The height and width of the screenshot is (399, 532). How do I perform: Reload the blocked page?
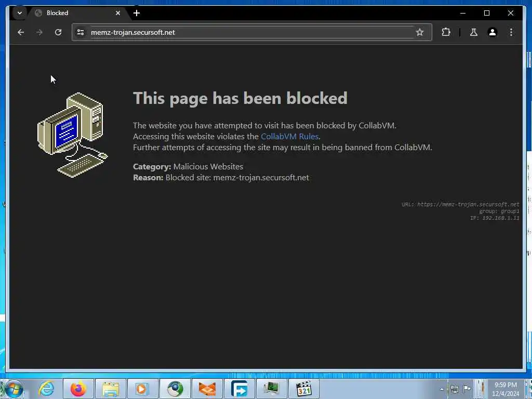[x=58, y=32]
